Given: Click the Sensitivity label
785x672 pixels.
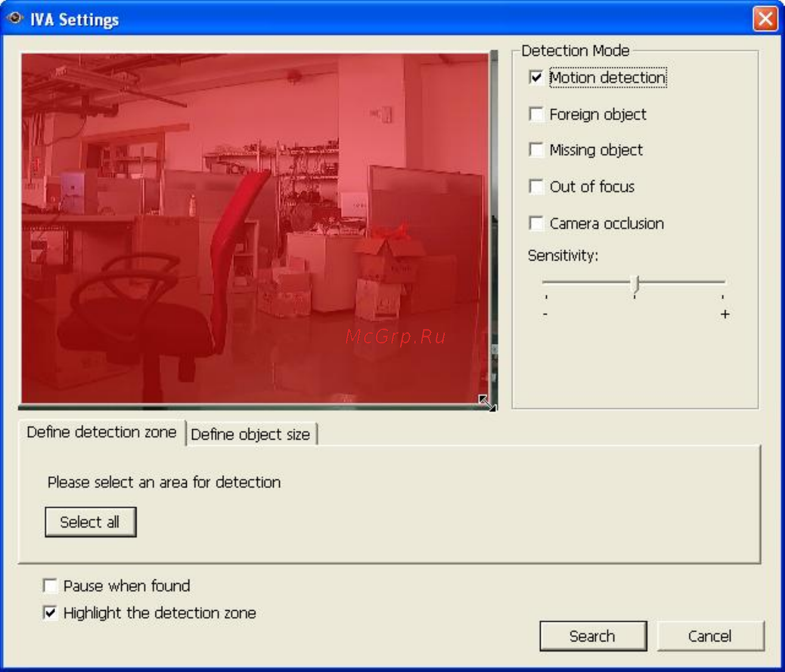Looking at the screenshot, I should pos(563,255).
